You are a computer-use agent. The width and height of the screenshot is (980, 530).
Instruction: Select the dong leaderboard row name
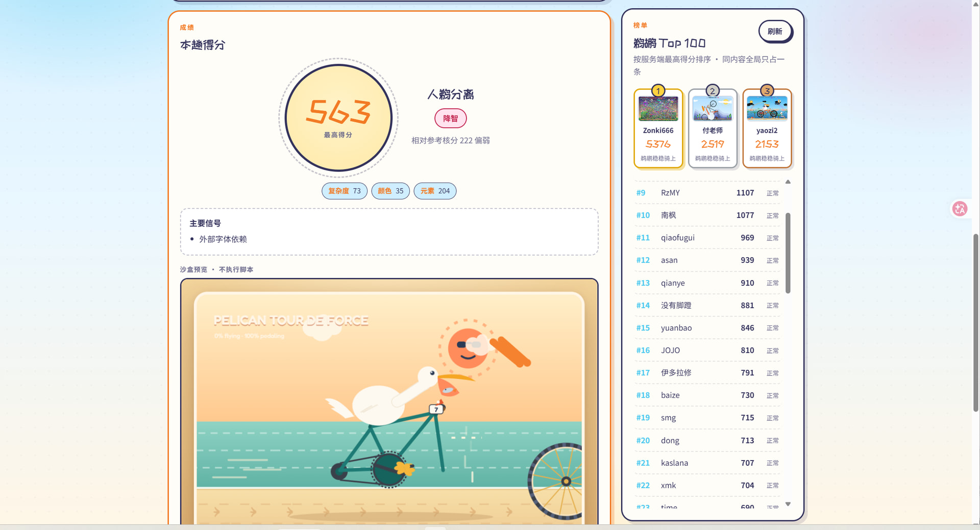coord(670,441)
